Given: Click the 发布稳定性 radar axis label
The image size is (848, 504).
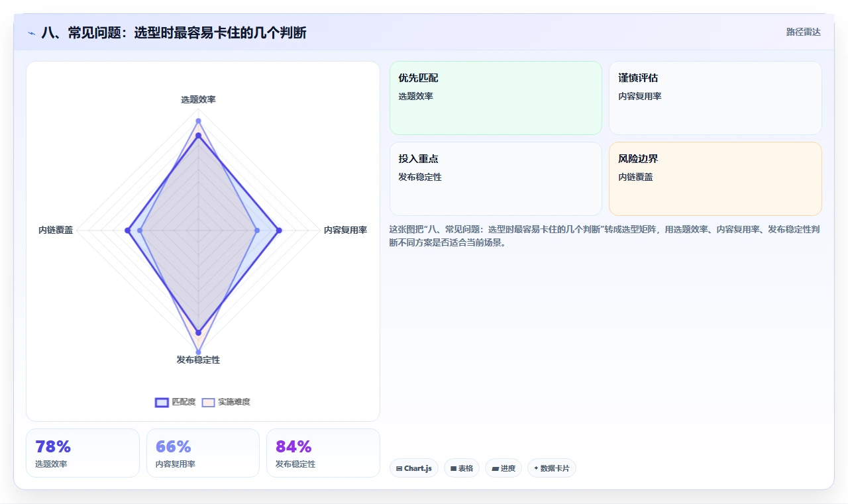Looking at the screenshot, I should (x=198, y=360).
